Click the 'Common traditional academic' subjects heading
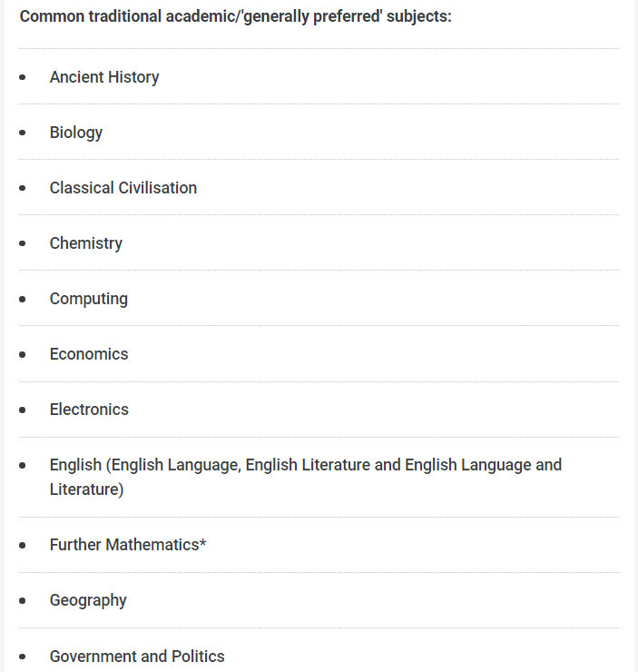The image size is (638, 672). coord(235,16)
